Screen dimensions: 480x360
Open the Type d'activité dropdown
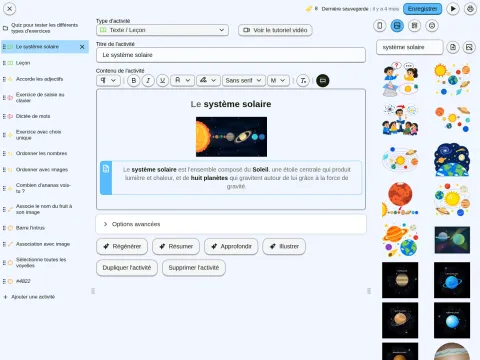[162, 30]
